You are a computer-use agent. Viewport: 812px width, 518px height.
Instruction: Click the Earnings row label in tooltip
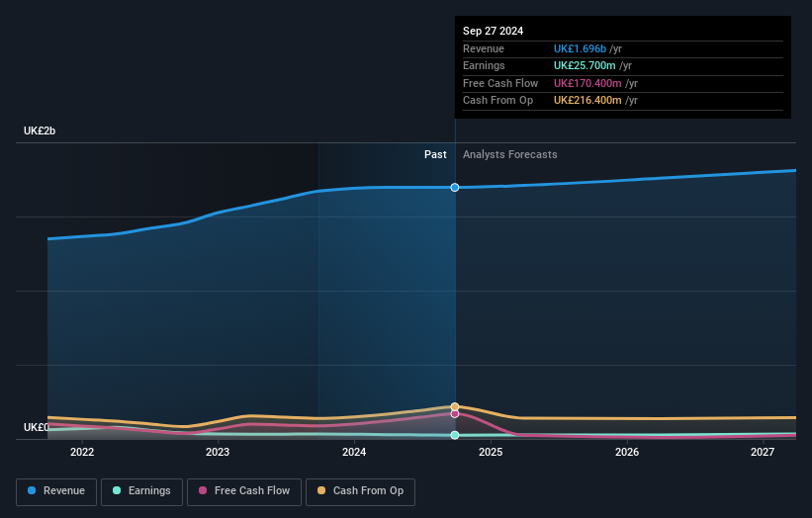coord(484,65)
